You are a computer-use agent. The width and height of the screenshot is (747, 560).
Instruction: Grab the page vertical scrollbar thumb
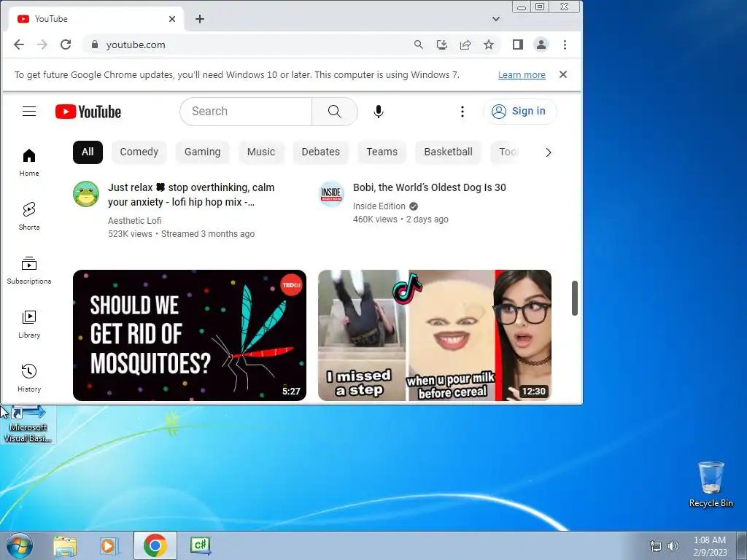[575, 298]
